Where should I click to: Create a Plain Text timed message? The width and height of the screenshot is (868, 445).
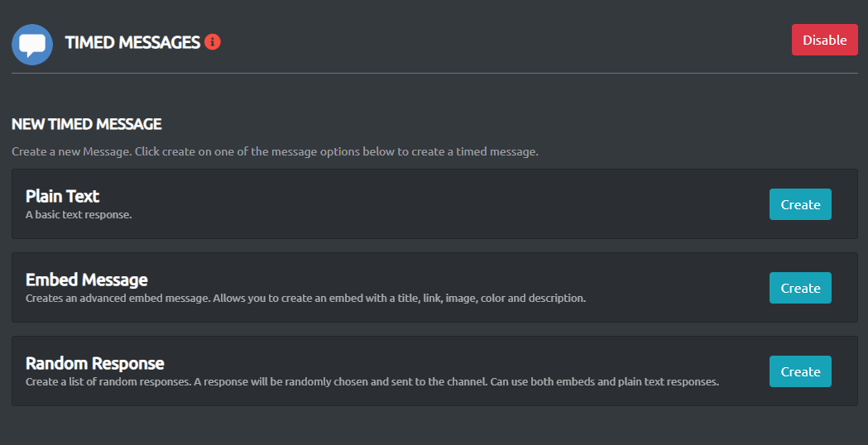[x=799, y=204]
